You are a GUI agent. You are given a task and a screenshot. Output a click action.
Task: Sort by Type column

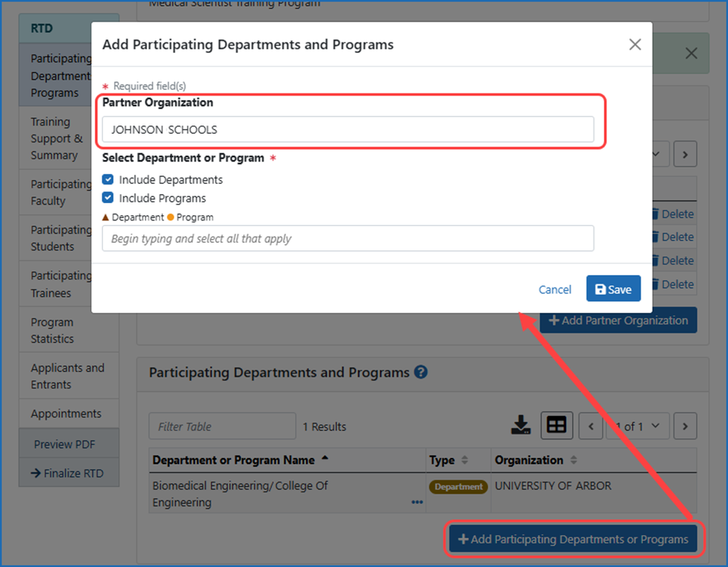click(x=449, y=459)
